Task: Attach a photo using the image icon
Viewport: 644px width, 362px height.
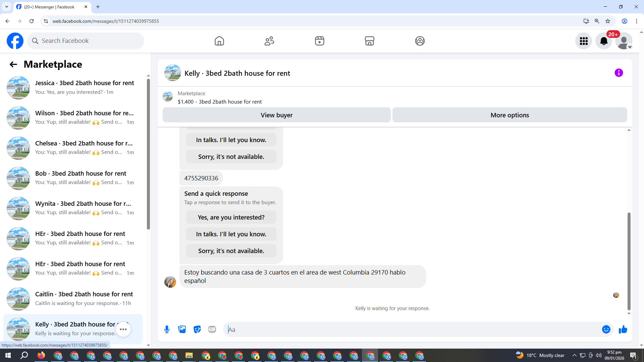Action: (182, 329)
